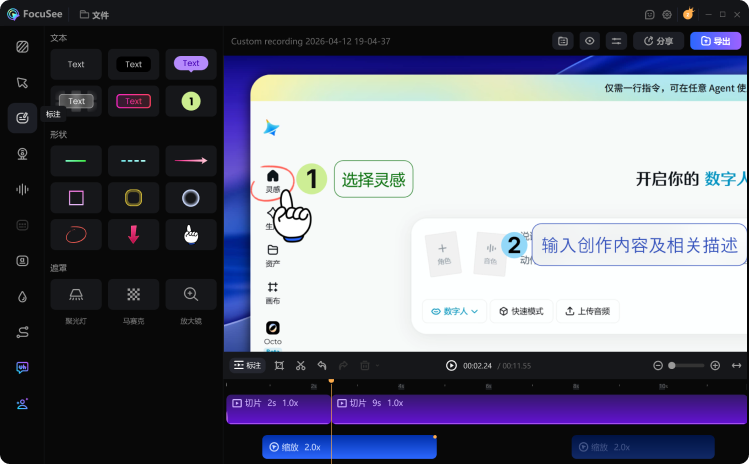The height and width of the screenshot is (464, 749).
Task: Select the purple bubble Text style
Action: point(191,64)
